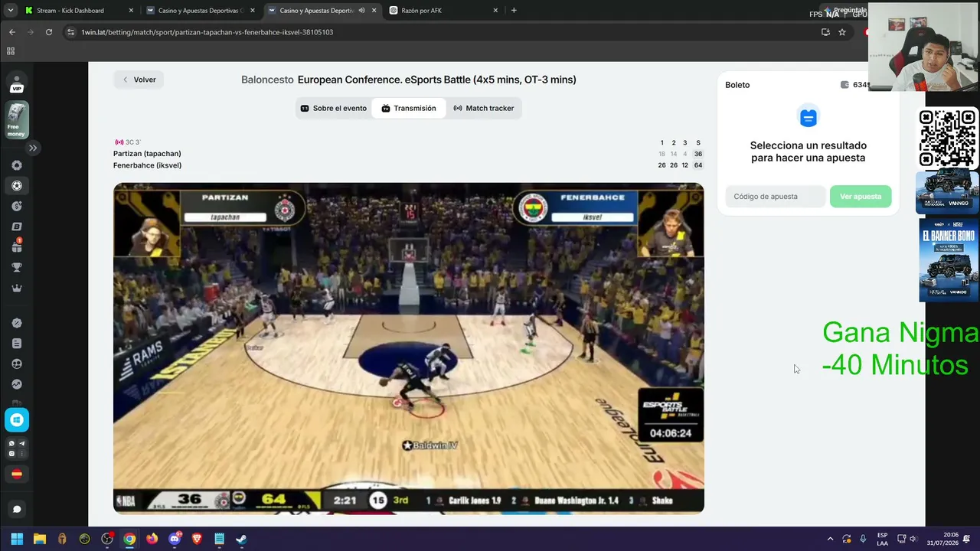The image size is (980, 551).
Task: Click the QR code image on overlay
Action: click(x=948, y=139)
